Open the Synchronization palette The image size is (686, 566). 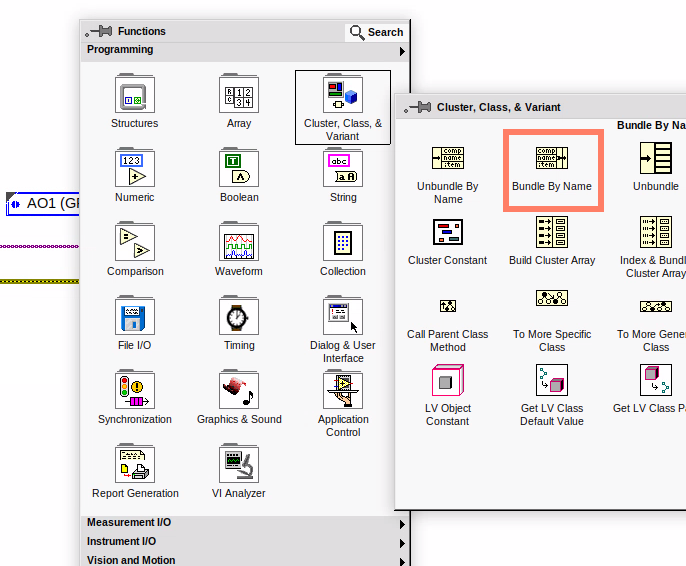point(135,390)
